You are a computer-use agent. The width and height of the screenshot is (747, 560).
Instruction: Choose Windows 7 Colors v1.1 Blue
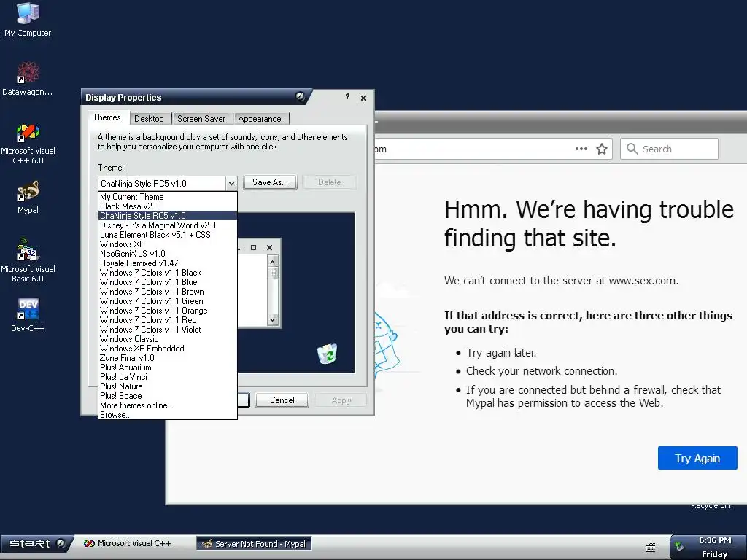pyautogui.click(x=168, y=282)
